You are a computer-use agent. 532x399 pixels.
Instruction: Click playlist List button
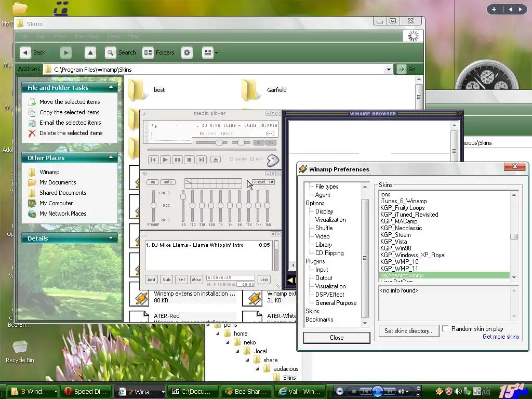[x=264, y=280]
